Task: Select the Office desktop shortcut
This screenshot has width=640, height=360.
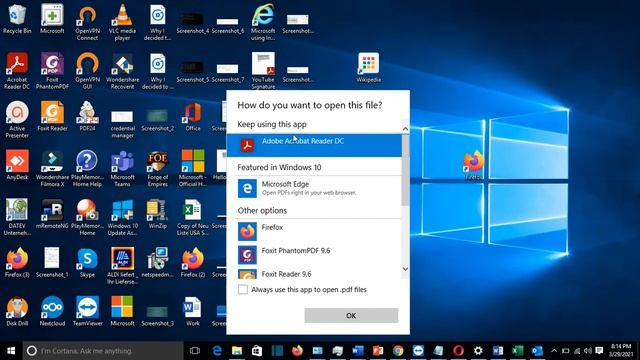Action: (193, 116)
